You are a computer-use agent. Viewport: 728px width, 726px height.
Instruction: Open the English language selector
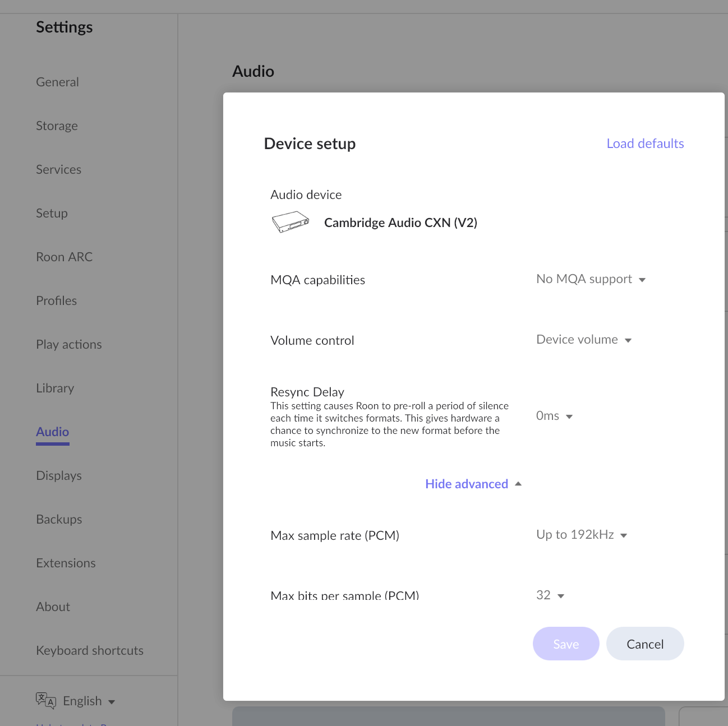point(89,701)
